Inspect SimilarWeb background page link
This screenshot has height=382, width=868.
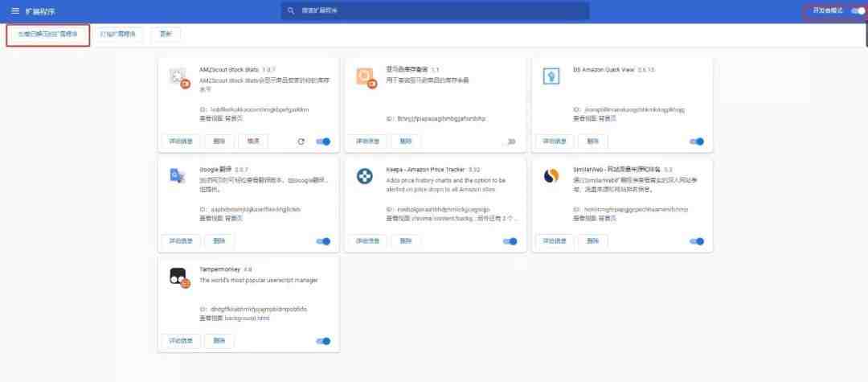pos(609,218)
